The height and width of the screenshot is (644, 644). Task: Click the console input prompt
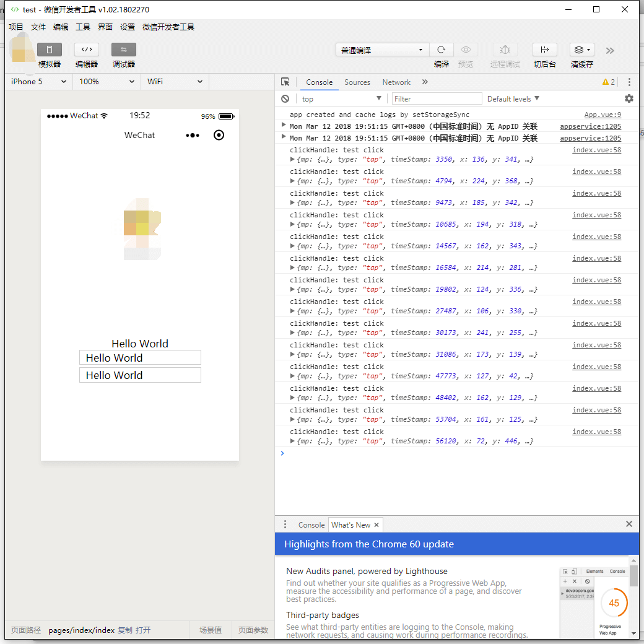click(457, 453)
